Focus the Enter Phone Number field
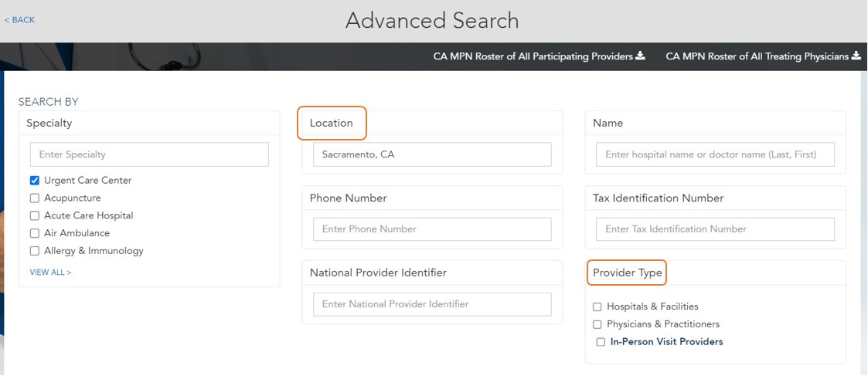Viewport: 868px width, 376px height. click(x=432, y=229)
